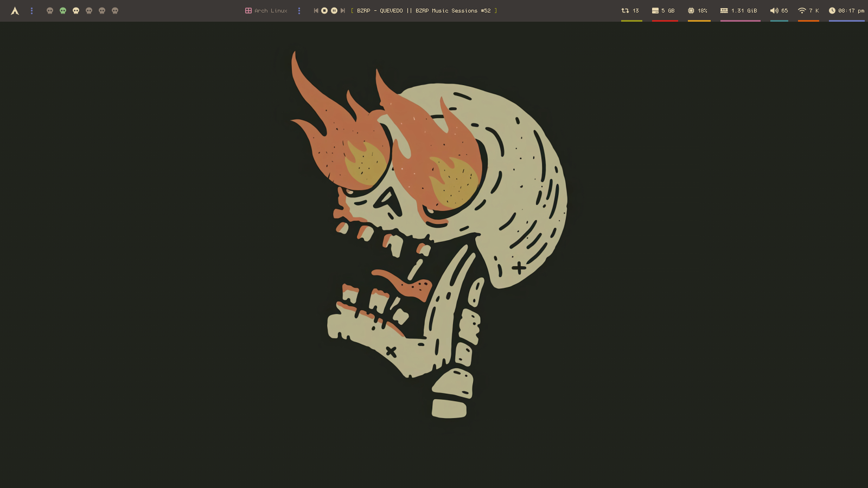Click the BZRP - QUEVEDO song title
This screenshot has width=868, height=488.
(x=424, y=11)
